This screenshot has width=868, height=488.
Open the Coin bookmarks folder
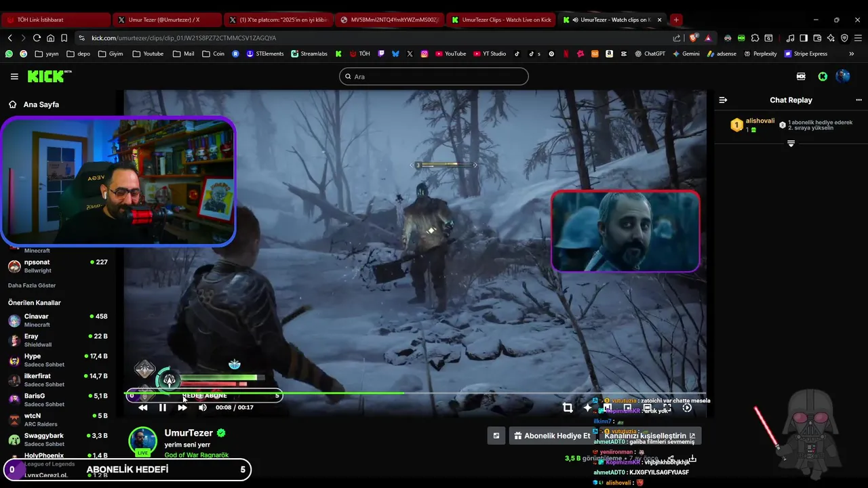pyautogui.click(x=213, y=54)
